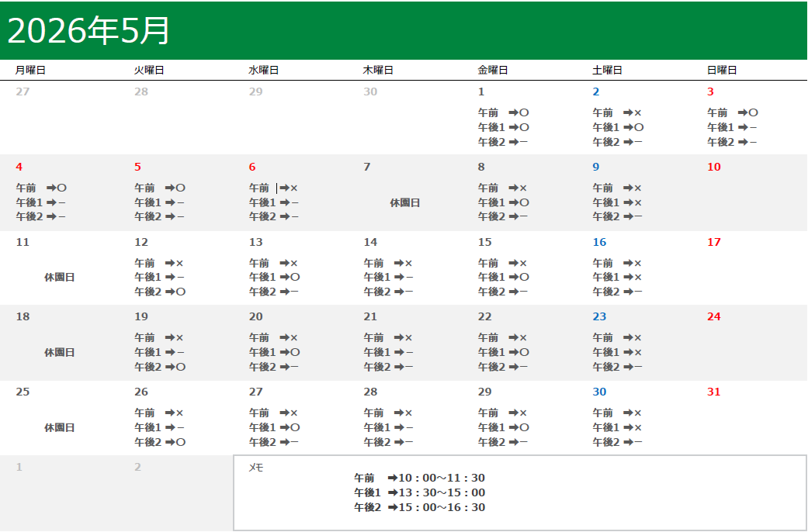Select the date number 3 in red
The height and width of the screenshot is (532, 808).
(x=710, y=92)
